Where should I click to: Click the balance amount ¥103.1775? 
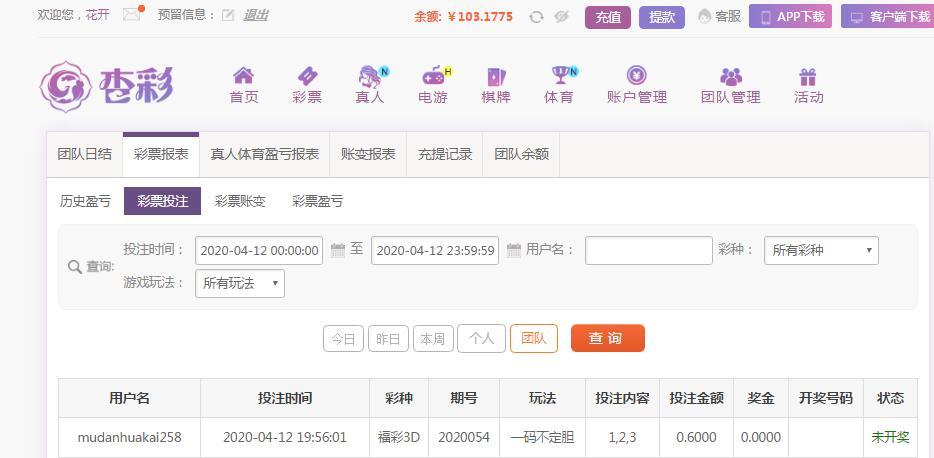pyautogui.click(x=480, y=17)
